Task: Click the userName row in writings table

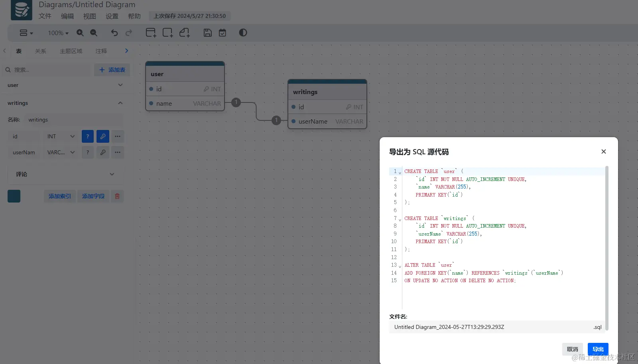Action: click(x=327, y=121)
